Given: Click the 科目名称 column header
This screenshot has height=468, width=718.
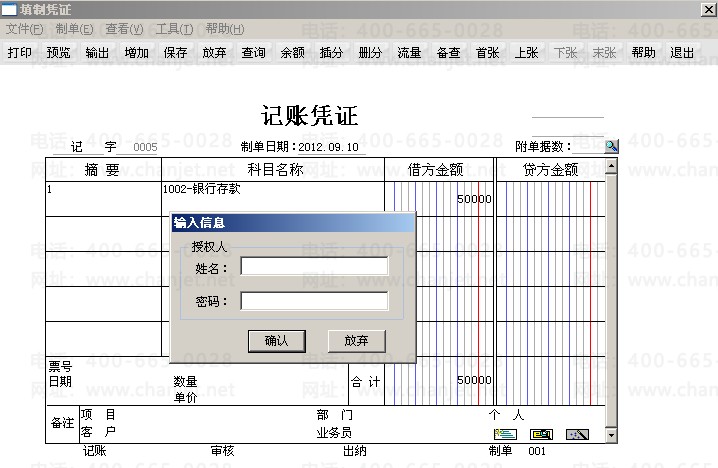Looking at the screenshot, I should click(x=273, y=170).
